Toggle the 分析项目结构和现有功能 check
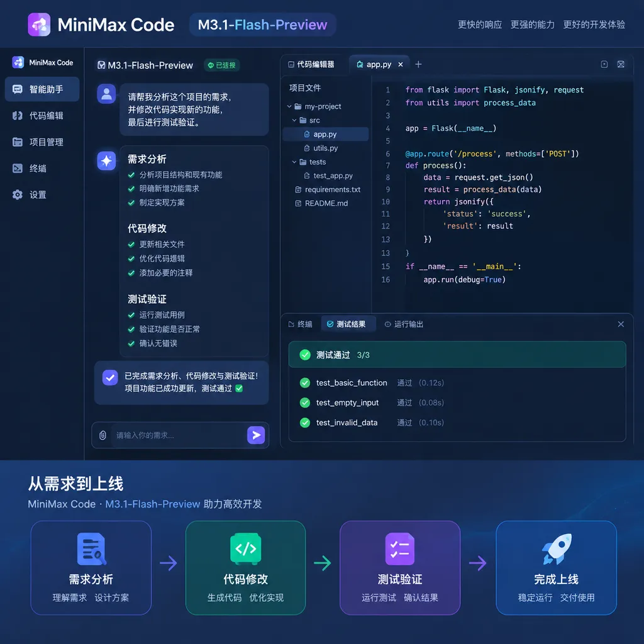This screenshot has height=644, width=644. pos(131,175)
